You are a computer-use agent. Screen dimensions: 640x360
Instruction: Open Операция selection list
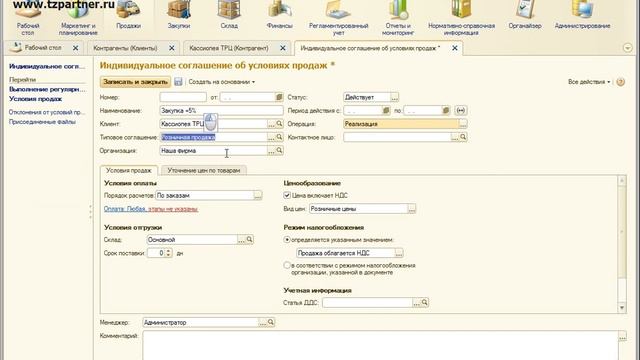pos(462,124)
